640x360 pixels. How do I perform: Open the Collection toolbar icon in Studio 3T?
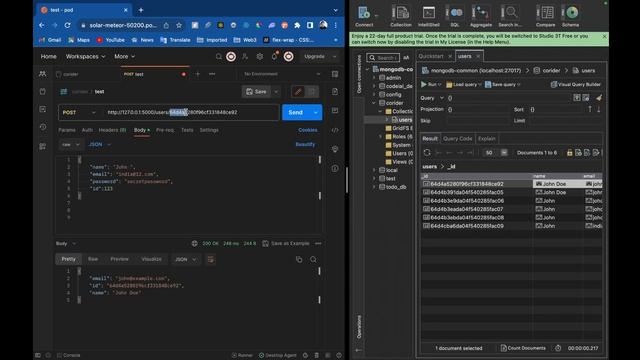[x=400, y=16]
